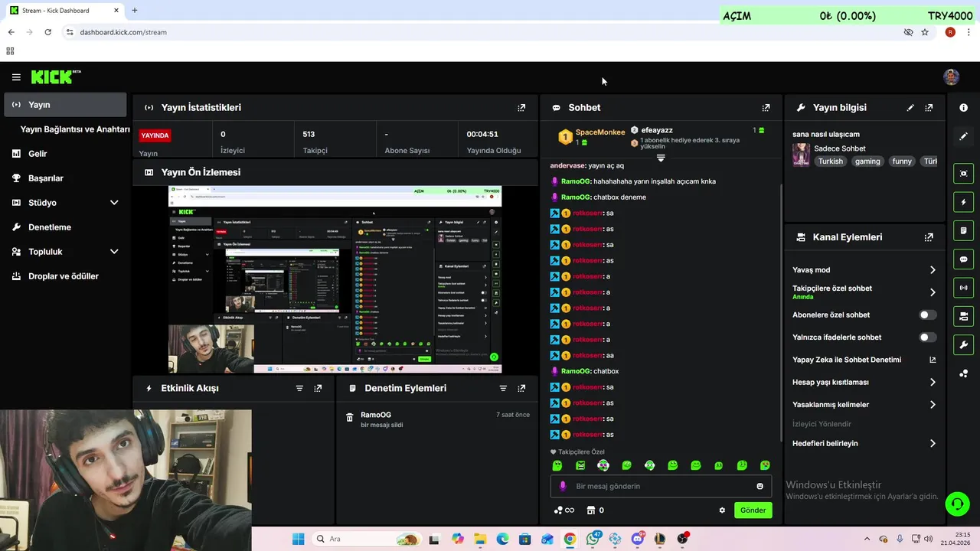Click the Kick logo
The image size is (980, 551).
(x=55, y=77)
